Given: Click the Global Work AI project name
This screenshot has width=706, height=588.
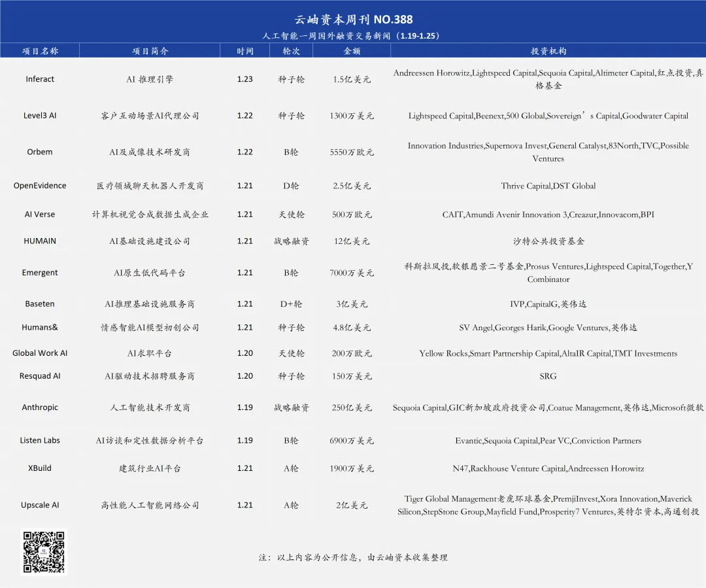Looking at the screenshot, I should click(x=40, y=353).
